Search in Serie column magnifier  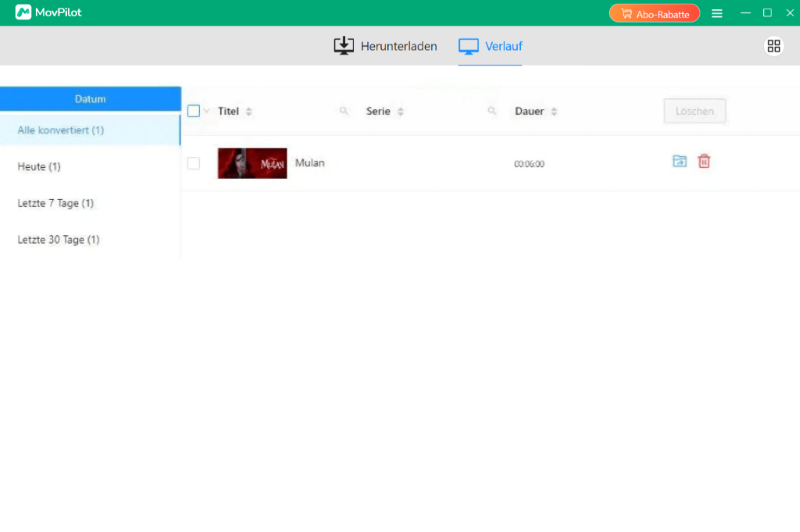point(492,111)
